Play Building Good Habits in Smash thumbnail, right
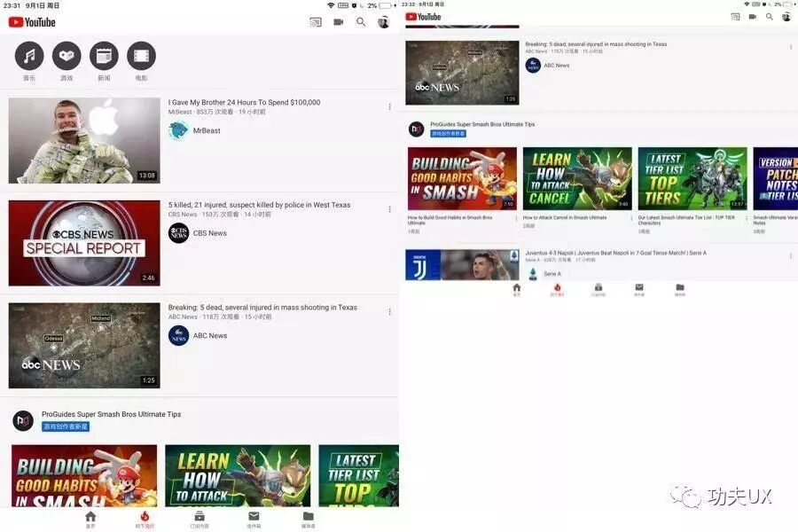 (x=462, y=179)
